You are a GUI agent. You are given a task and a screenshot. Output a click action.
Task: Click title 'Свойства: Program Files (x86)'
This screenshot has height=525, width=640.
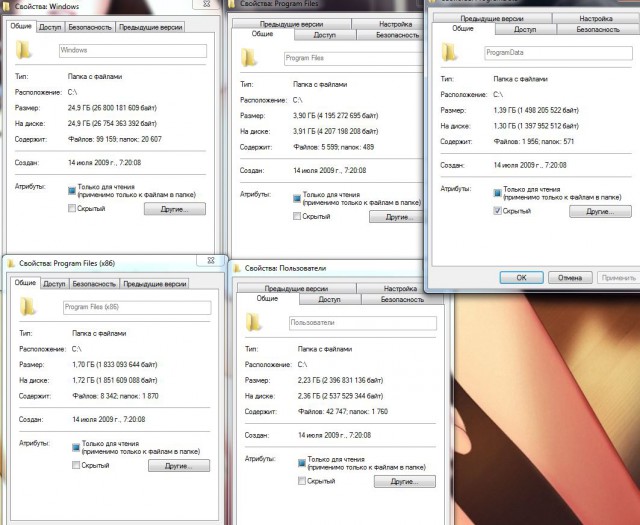click(67, 263)
